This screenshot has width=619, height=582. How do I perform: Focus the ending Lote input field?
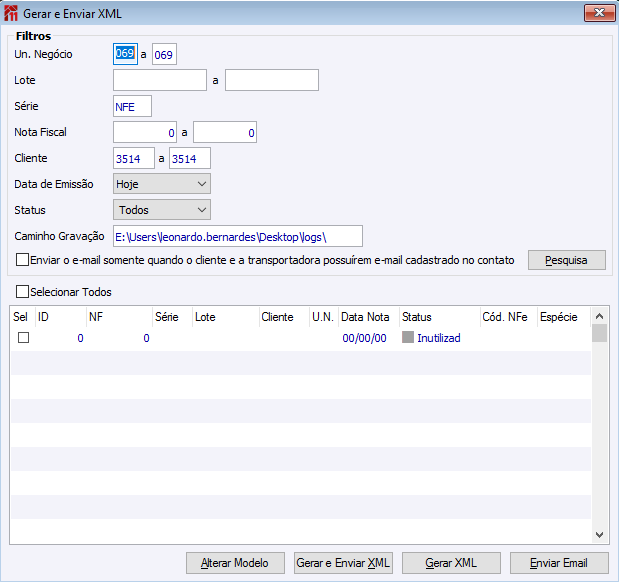tap(272, 80)
